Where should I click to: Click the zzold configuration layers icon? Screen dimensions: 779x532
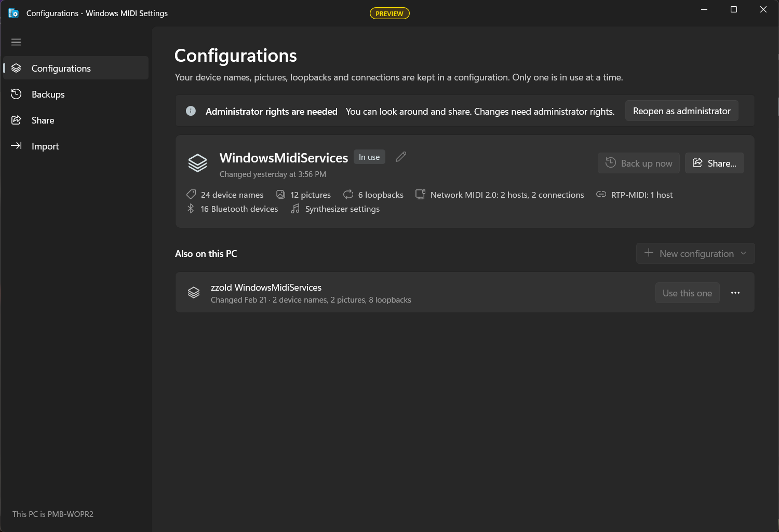pyautogui.click(x=194, y=293)
